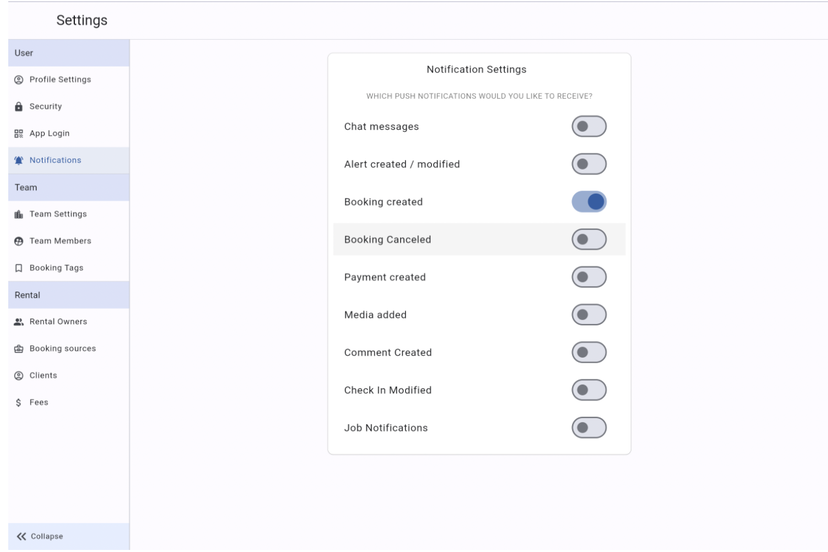Viewport: 828px width, 552px height.
Task: Click the Booking Canceled row label
Action: click(388, 240)
